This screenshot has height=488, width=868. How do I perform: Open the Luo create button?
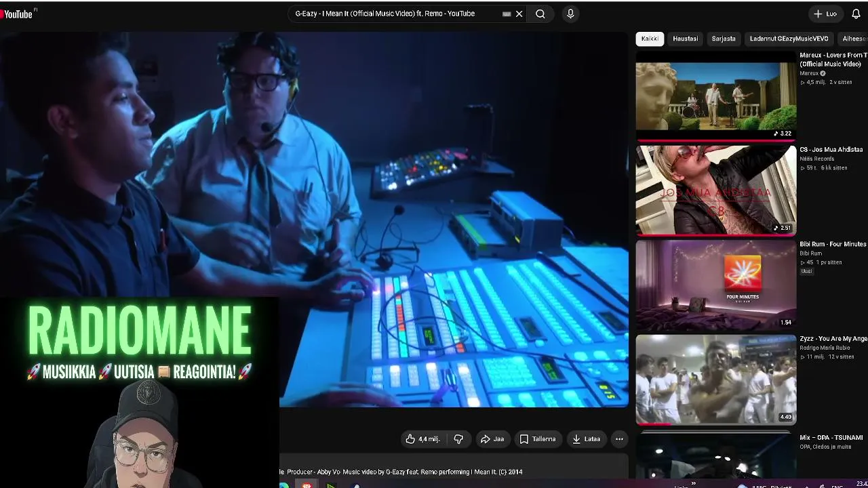825,14
